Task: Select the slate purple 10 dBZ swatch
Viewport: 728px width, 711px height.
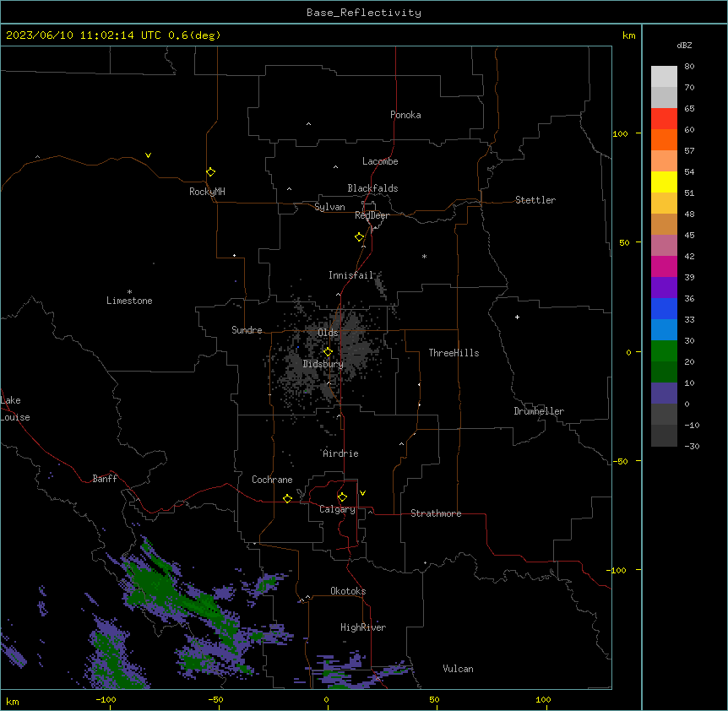Action: [x=664, y=393]
